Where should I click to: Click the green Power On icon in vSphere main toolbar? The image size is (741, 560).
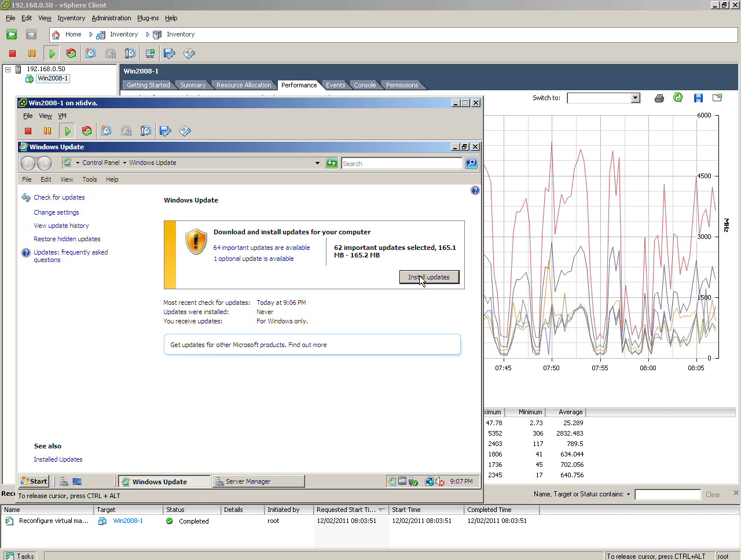pyautogui.click(x=52, y=53)
